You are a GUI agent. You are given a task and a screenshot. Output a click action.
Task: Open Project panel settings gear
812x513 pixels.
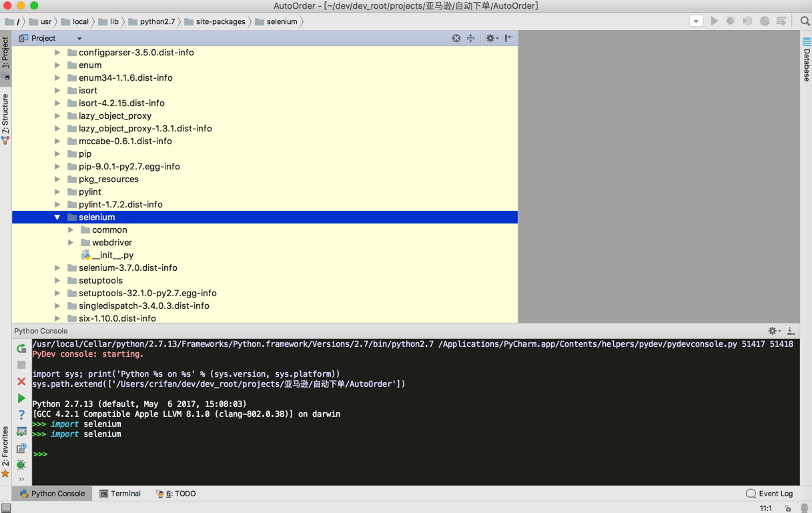point(492,38)
